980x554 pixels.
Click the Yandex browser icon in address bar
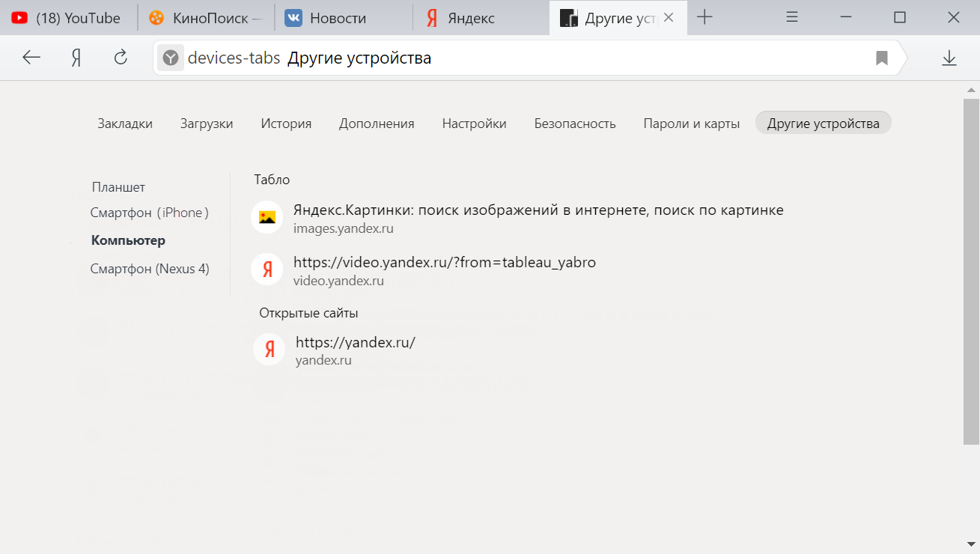tap(171, 58)
